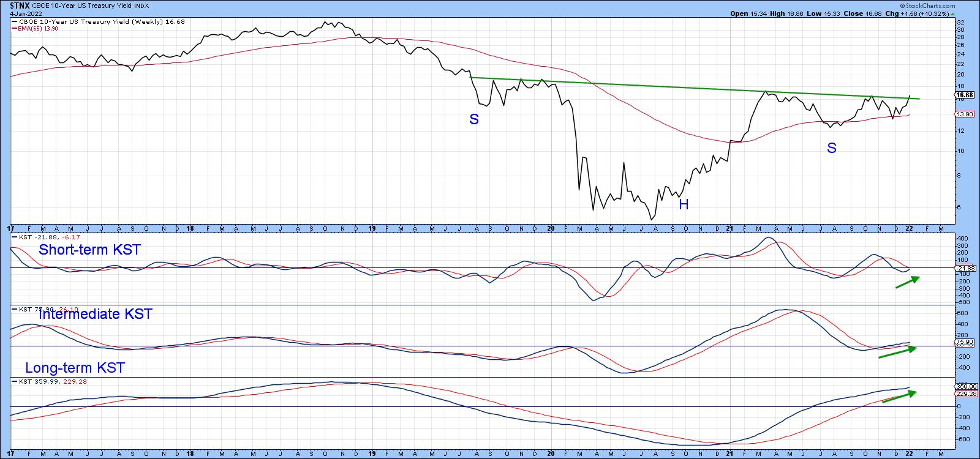
Task: Click the green arrow in Intermediate KST panel
Action: (897, 353)
